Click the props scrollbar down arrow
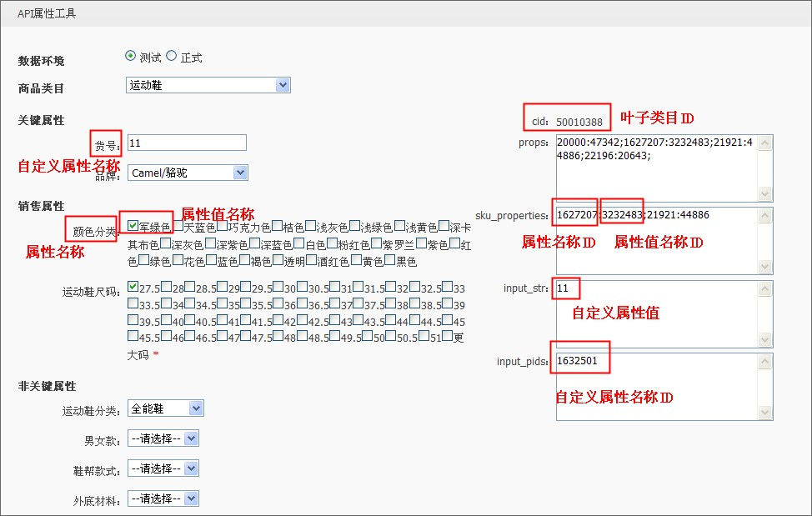The width and height of the screenshot is (812, 516). pos(764,193)
